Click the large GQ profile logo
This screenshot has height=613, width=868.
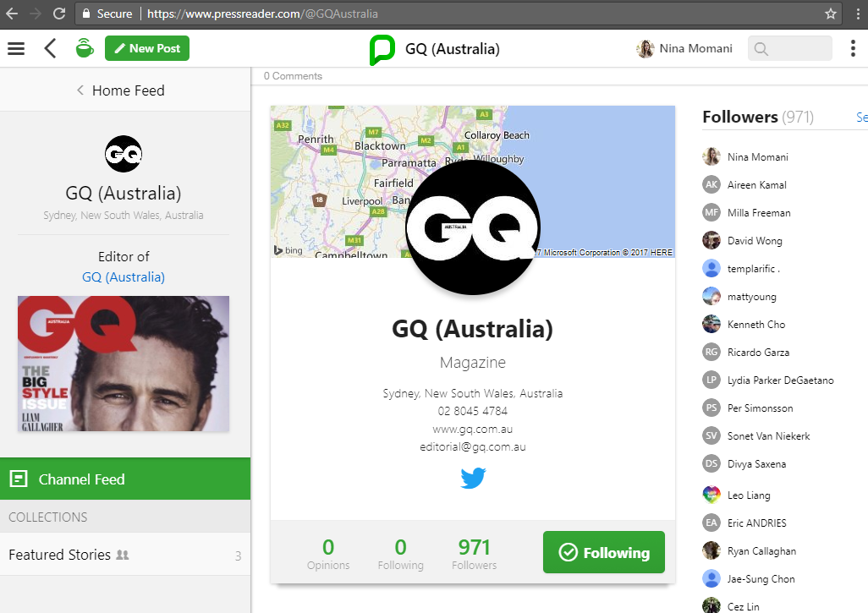pyautogui.click(x=473, y=227)
